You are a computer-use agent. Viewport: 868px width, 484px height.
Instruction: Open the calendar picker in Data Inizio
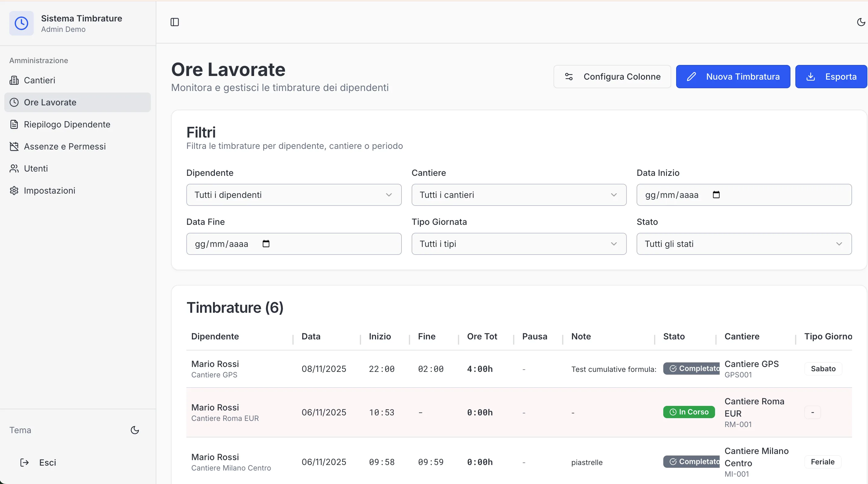tap(716, 195)
